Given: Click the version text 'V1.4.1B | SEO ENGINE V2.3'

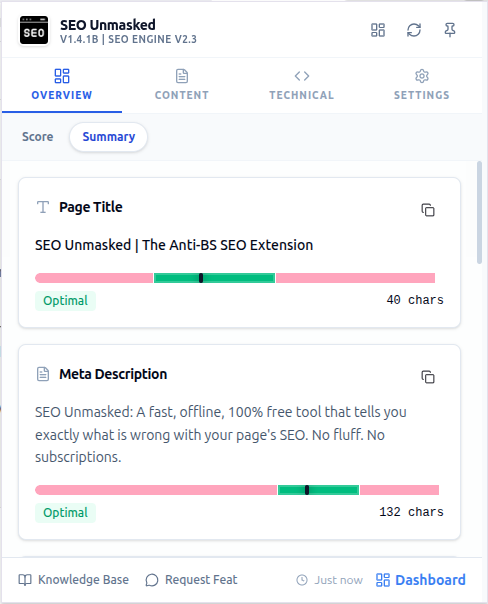Looking at the screenshot, I should [128, 39].
